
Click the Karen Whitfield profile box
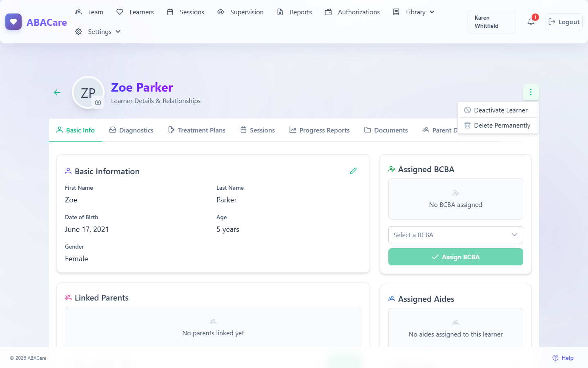[492, 22]
